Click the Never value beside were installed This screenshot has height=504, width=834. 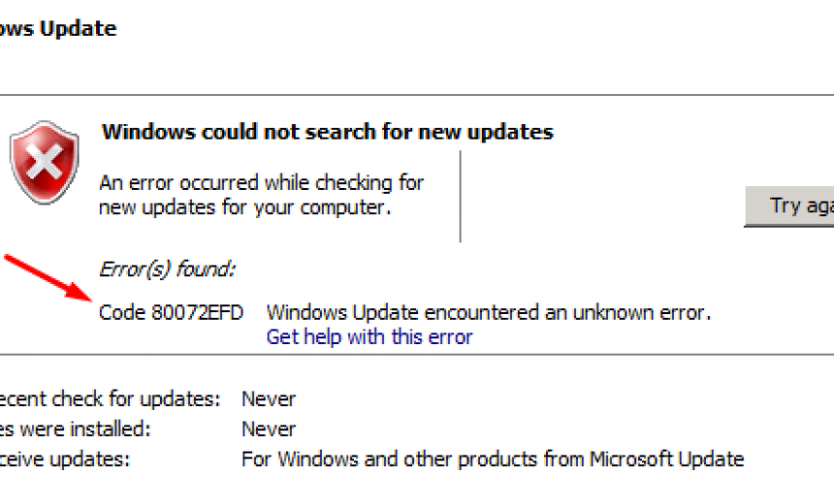point(269,429)
